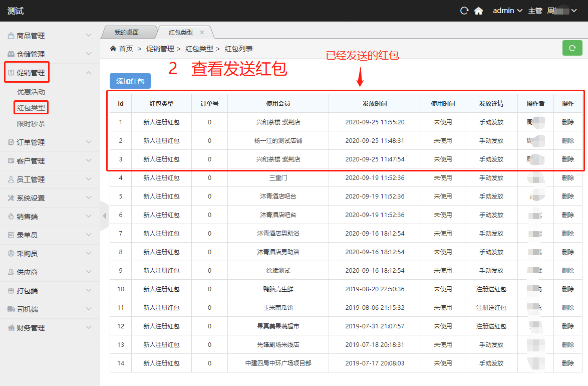Click the 添加红包 button
Image resolution: width=588 pixels, height=386 pixels.
coord(130,81)
